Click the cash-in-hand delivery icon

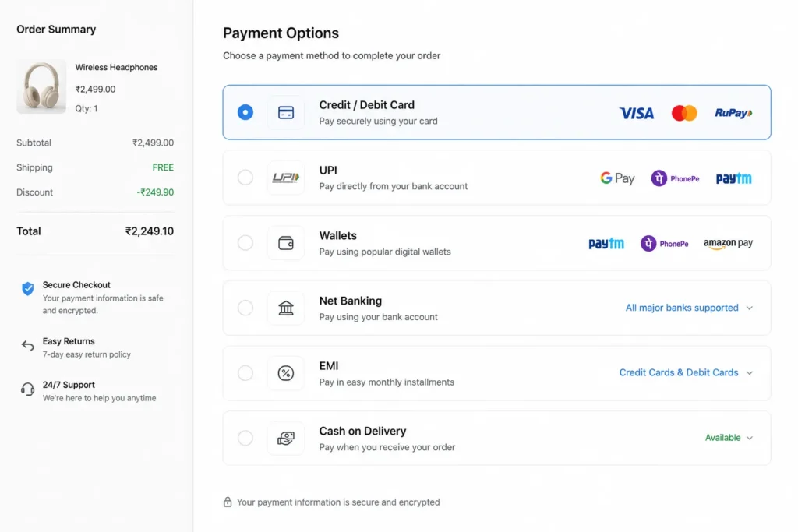pyautogui.click(x=286, y=438)
